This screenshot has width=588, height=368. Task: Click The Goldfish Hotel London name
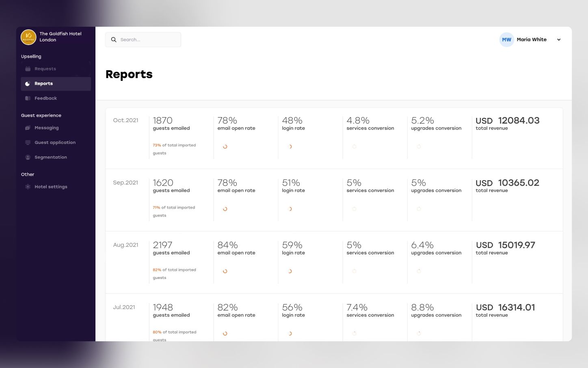[x=61, y=37]
